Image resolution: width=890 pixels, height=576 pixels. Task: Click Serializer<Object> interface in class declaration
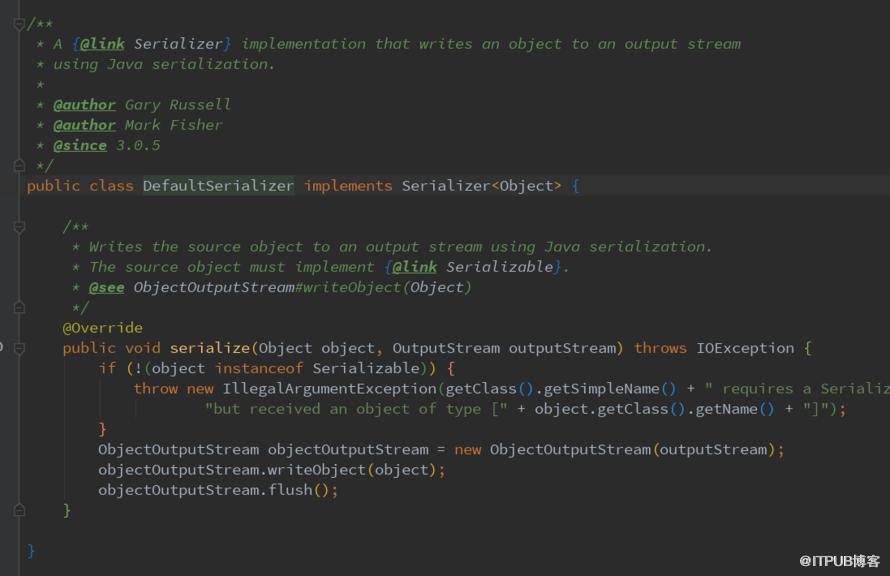click(481, 186)
